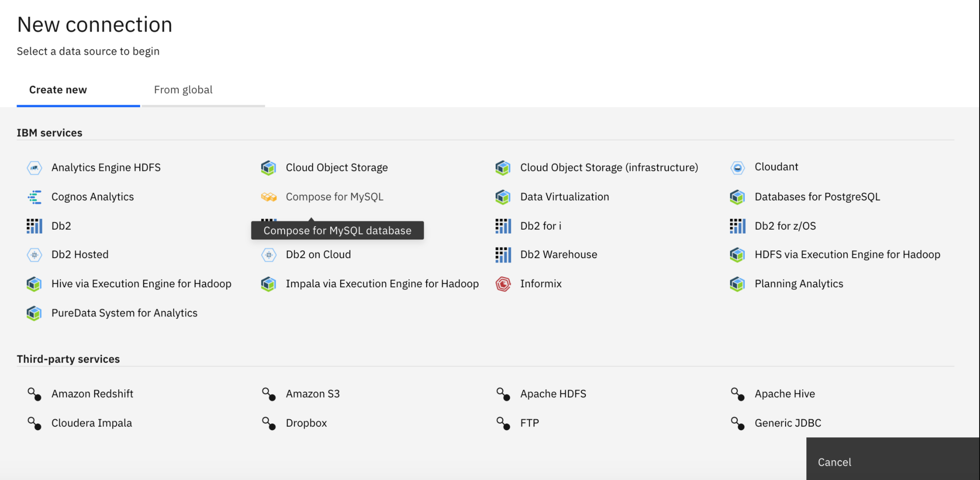Viewport: 980px width, 480px height.
Task: Select Databases for PostgreSQL
Action: click(x=817, y=197)
